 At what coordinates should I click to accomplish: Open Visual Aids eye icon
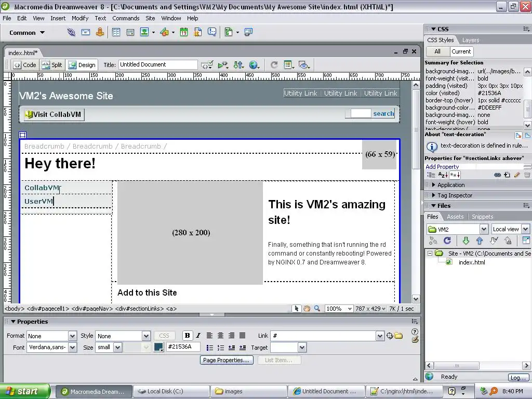click(304, 65)
